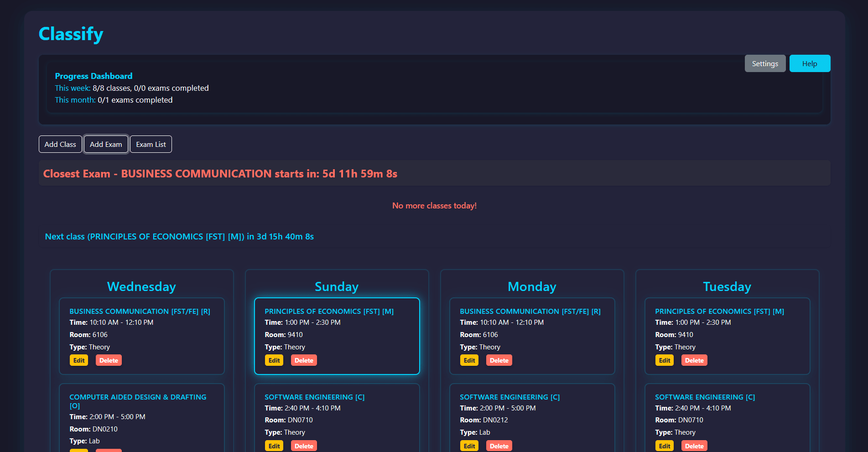
Task: Open the Exam List
Action: (151, 144)
